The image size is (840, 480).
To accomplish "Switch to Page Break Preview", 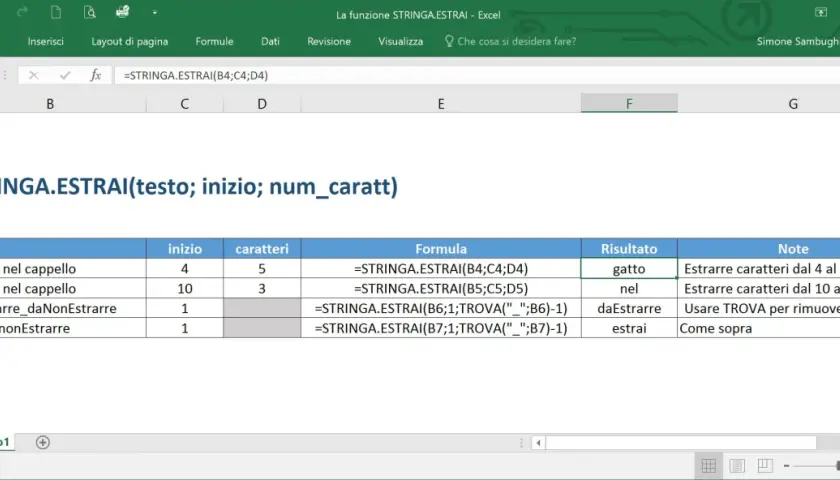I will (x=765, y=466).
